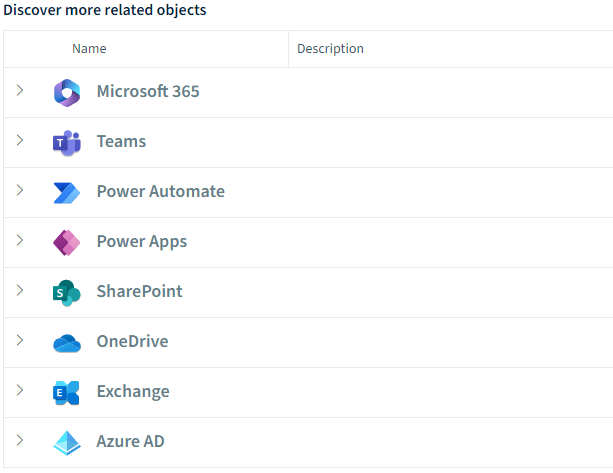This screenshot has width=613, height=473.
Task: Select the 'Microsoft 365' name text
Action: coord(148,91)
